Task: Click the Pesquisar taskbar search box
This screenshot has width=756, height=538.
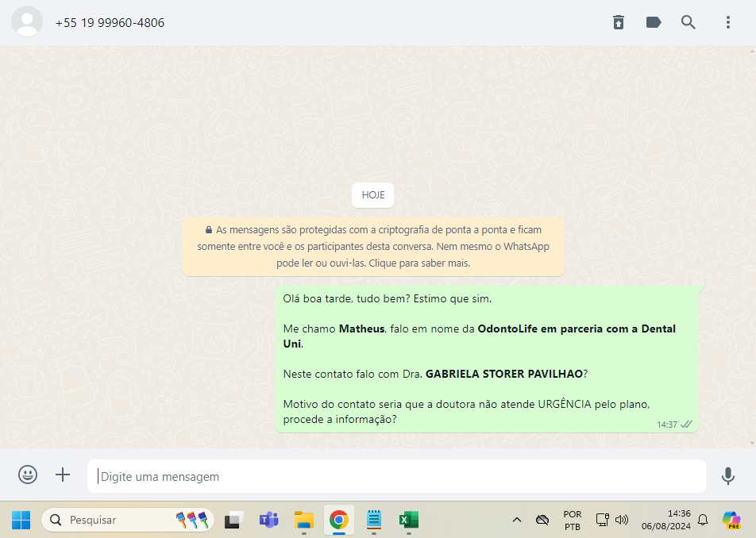Action: [128, 521]
